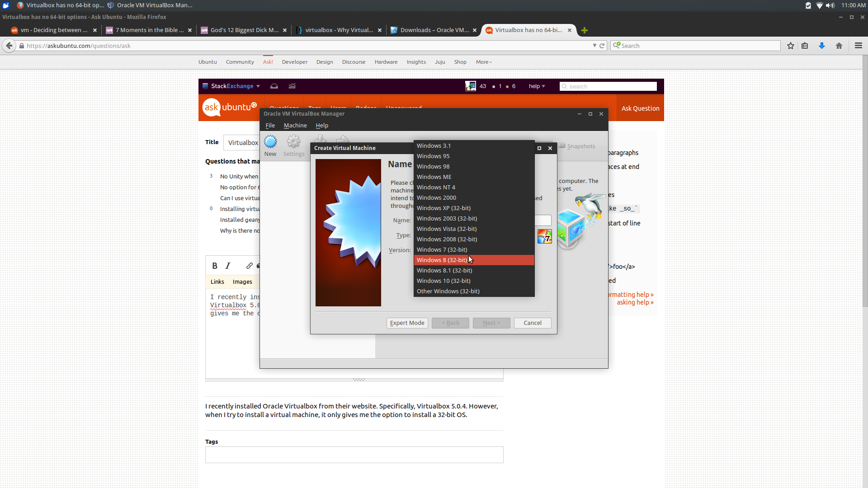Open Help menu in VirtualBox Manager

pyautogui.click(x=322, y=125)
